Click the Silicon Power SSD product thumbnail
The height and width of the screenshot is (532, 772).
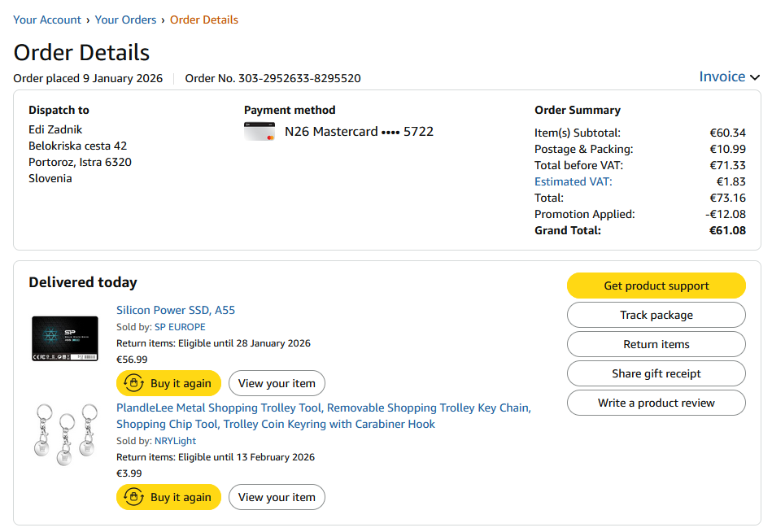[65, 338]
